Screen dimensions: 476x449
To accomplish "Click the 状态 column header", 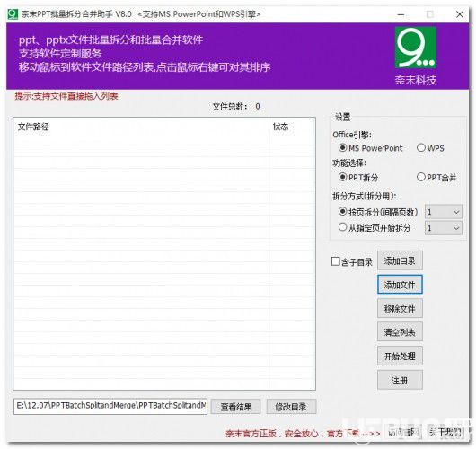I will click(292, 127).
